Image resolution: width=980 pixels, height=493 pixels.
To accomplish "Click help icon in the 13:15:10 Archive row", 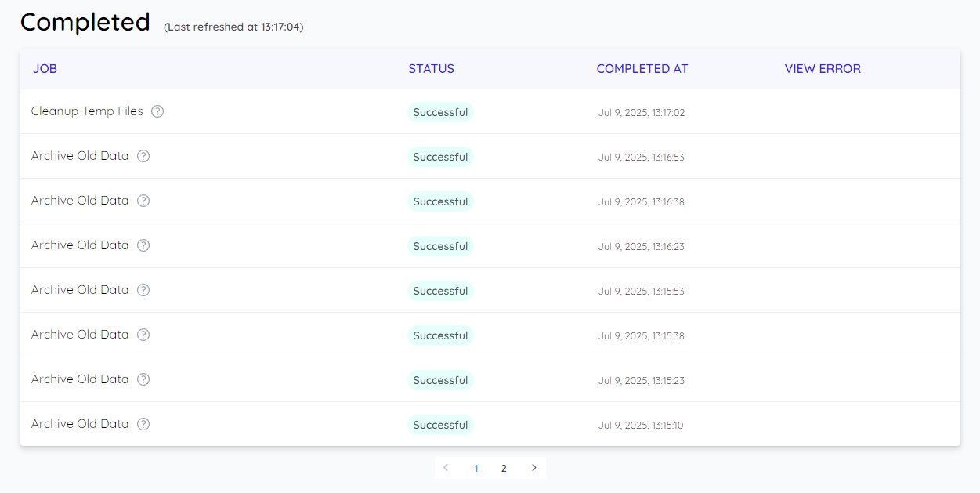I will [x=143, y=424].
